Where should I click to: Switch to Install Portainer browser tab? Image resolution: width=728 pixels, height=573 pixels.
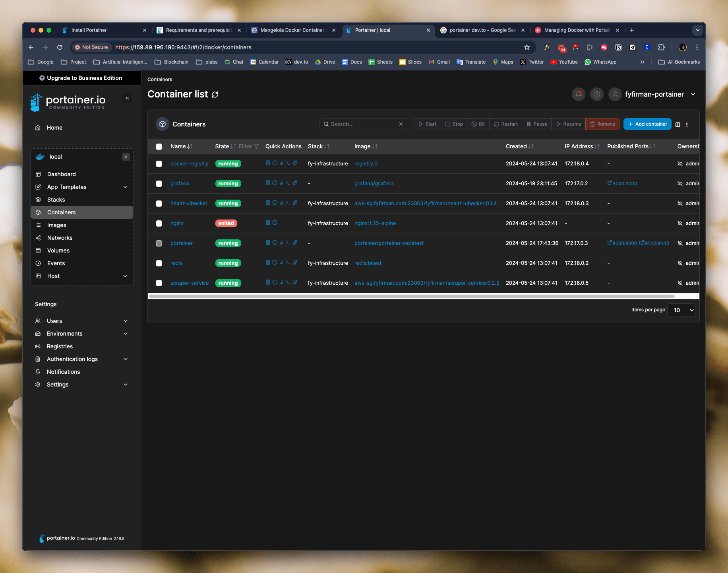pyautogui.click(x=103, y=30)
